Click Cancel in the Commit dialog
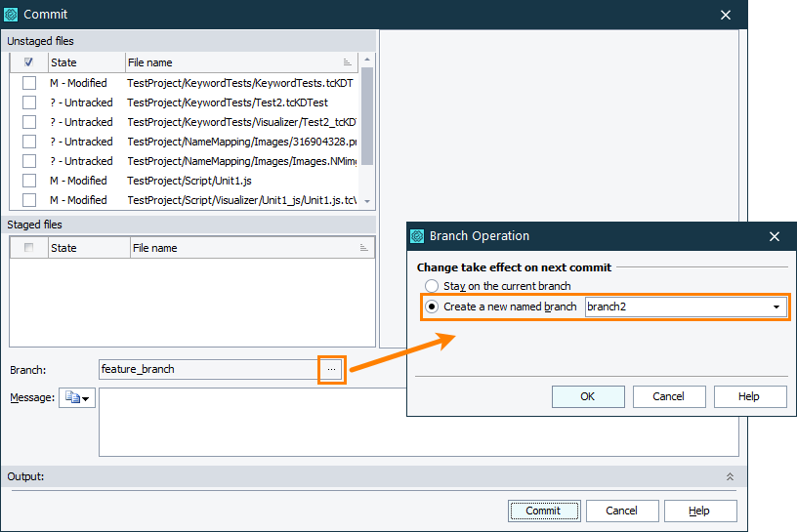This screenshot has width=797, height=532. click(622, 512)
